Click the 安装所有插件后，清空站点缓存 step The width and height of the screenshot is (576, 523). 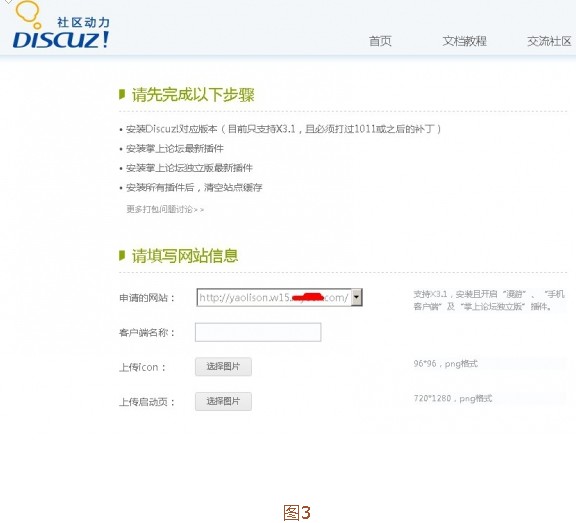(194, 188)
